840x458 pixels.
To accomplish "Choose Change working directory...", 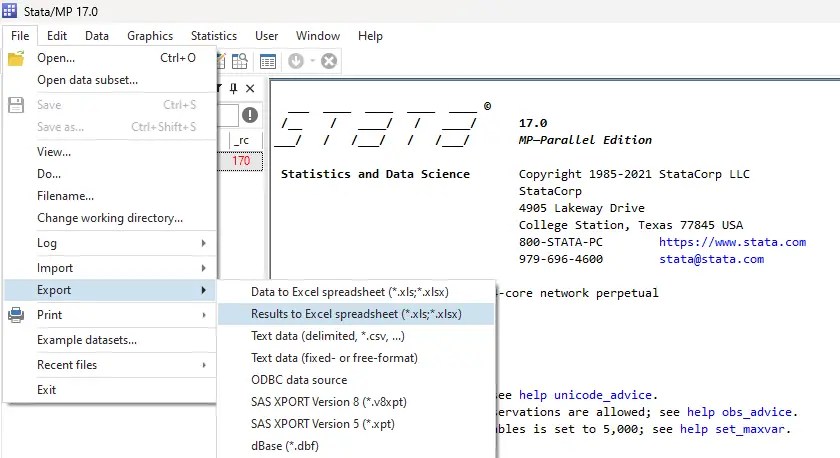I will [x=110, y=218].
